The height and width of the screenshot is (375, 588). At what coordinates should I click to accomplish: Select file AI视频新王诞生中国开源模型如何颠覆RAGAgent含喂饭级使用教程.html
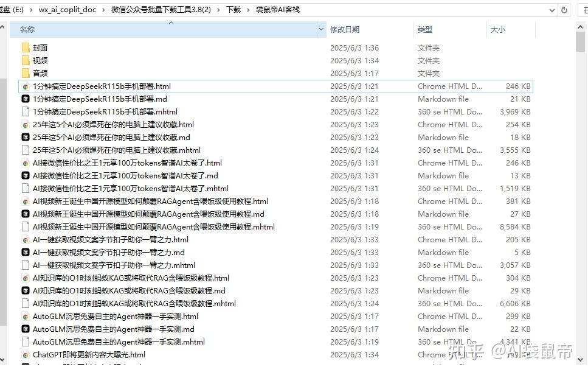point(150,202)
